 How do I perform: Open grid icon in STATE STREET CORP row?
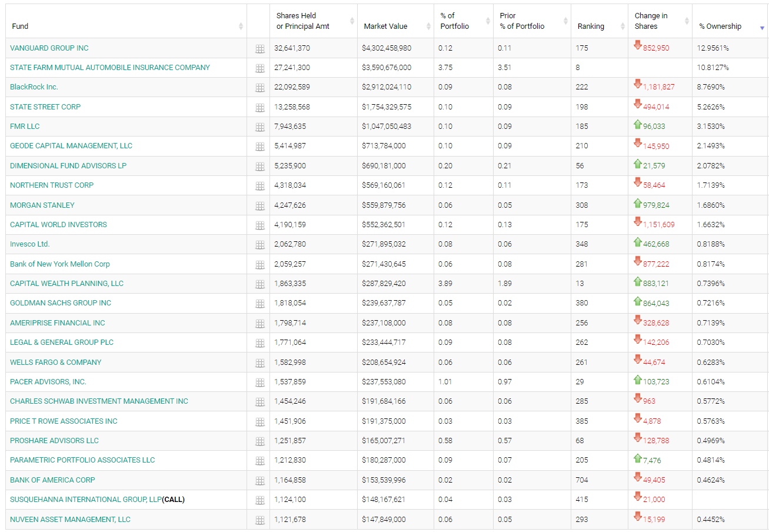[259, 108]
